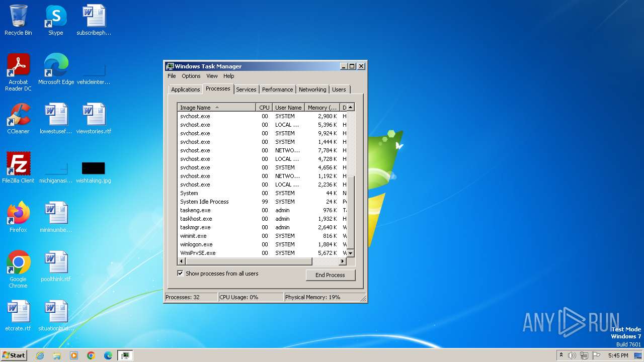Select the taskeng.exe process
The image size is (644, 362).
262,210
